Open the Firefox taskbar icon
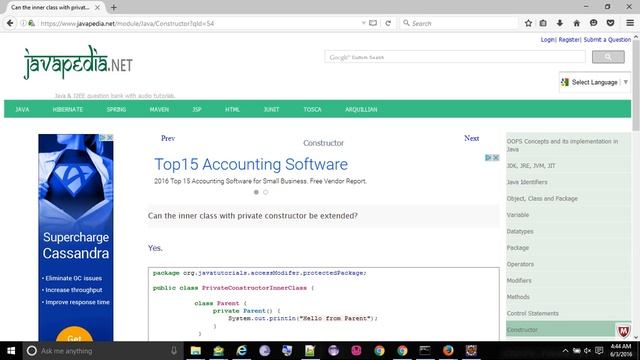 coord(448,351)
